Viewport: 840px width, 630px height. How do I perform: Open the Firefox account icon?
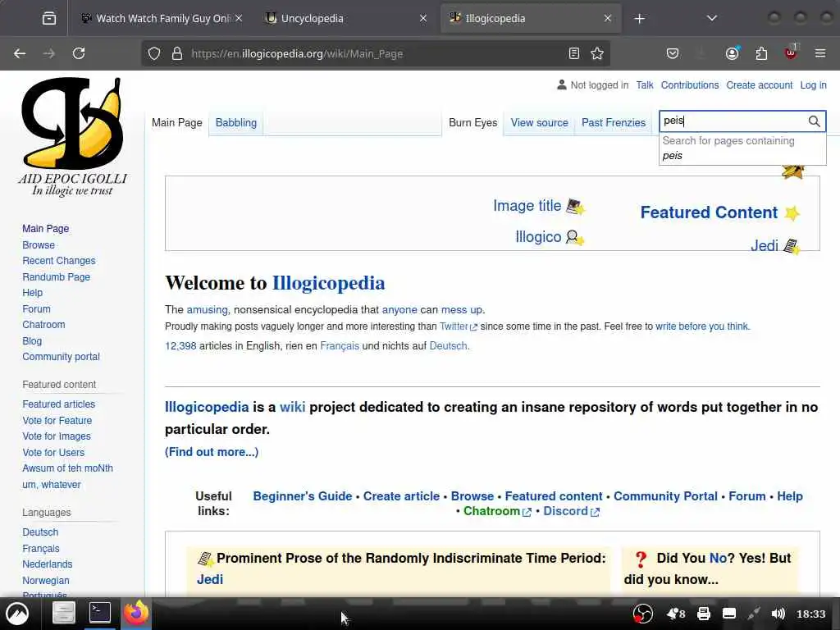click(732, 53)
